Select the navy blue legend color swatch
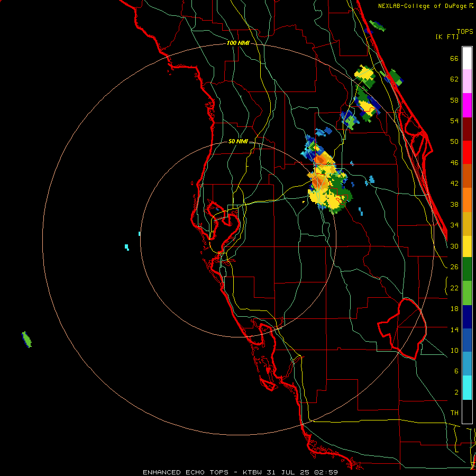The width and height of the screenshot is (476, 476). [x=467, y=317]
